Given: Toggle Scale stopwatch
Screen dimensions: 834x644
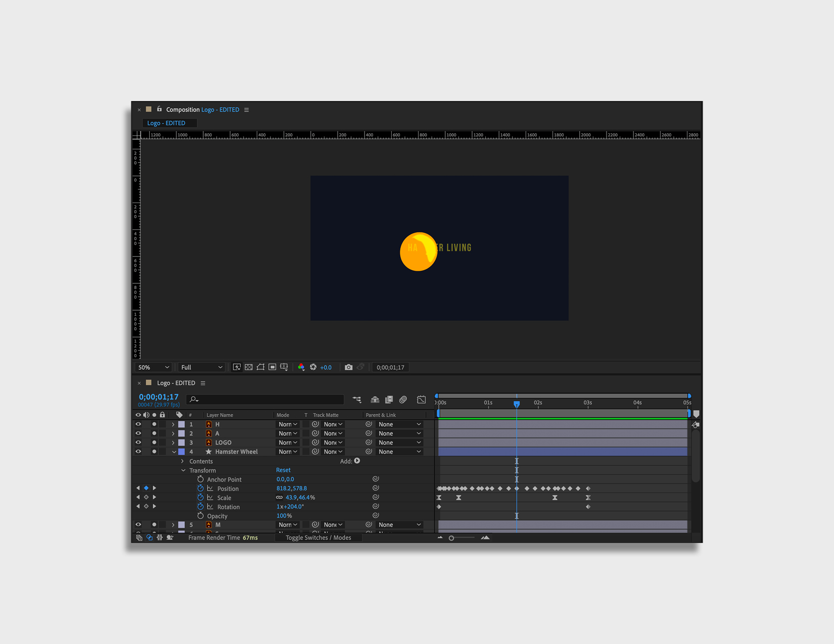Looking at the screenshot, I should tap(200, 498).
